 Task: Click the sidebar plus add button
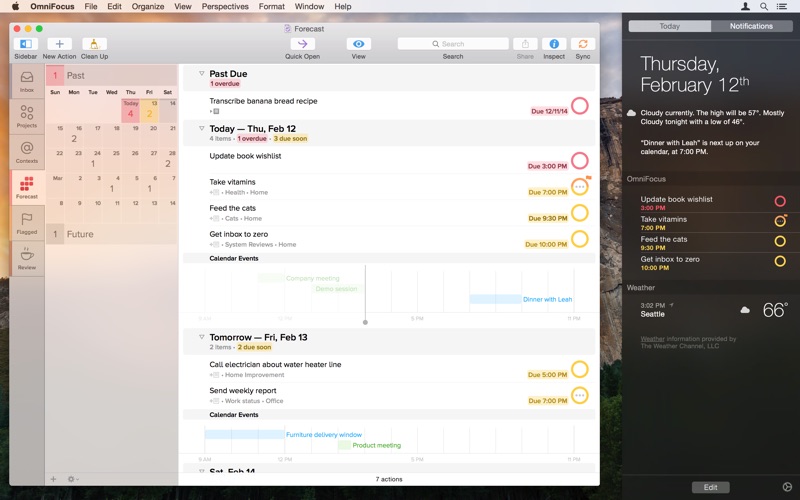(53, 479)
